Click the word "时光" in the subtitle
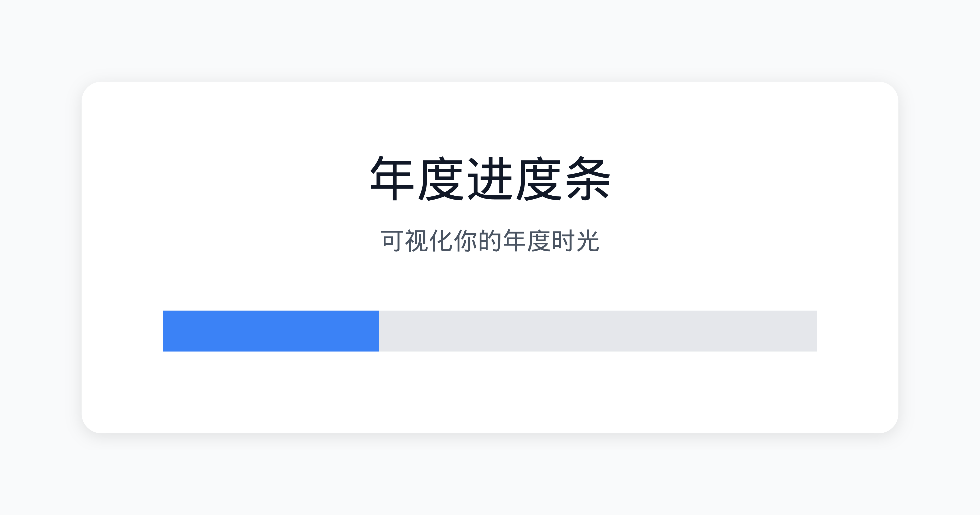This screenshot has width=980, height=515. tap(576, 241)
